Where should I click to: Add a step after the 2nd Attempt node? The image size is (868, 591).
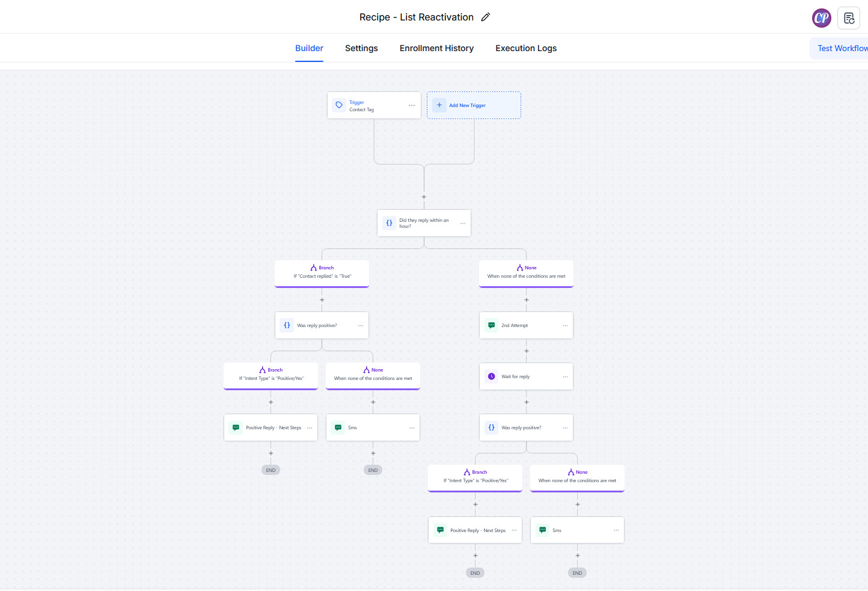(527, 351)
